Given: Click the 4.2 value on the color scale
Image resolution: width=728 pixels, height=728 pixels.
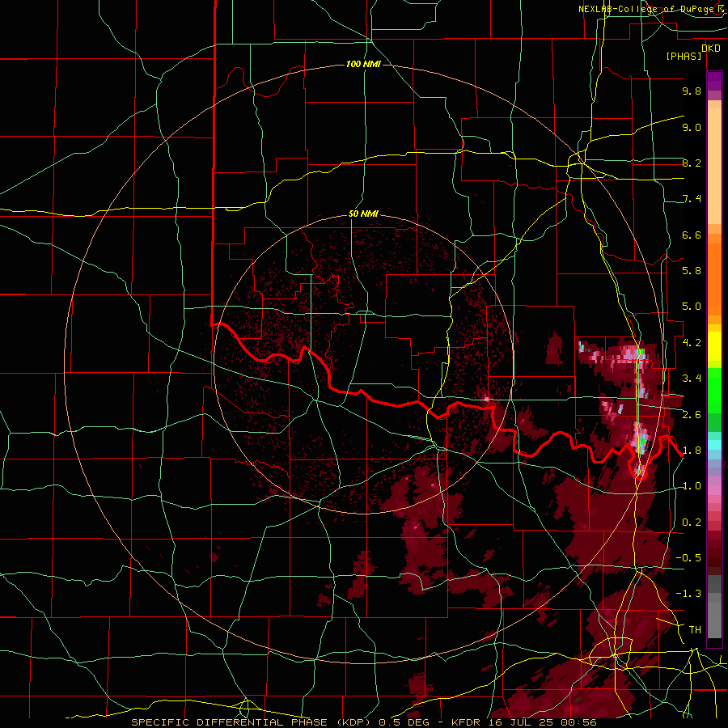Looking at the screenshot, I should tap(692, 343).
